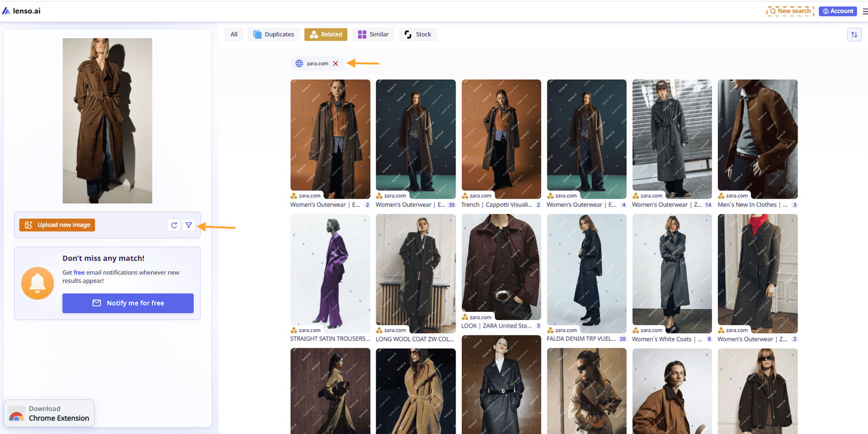
Task: Remove the zara.com domain filter
Action: coord(336,64)
